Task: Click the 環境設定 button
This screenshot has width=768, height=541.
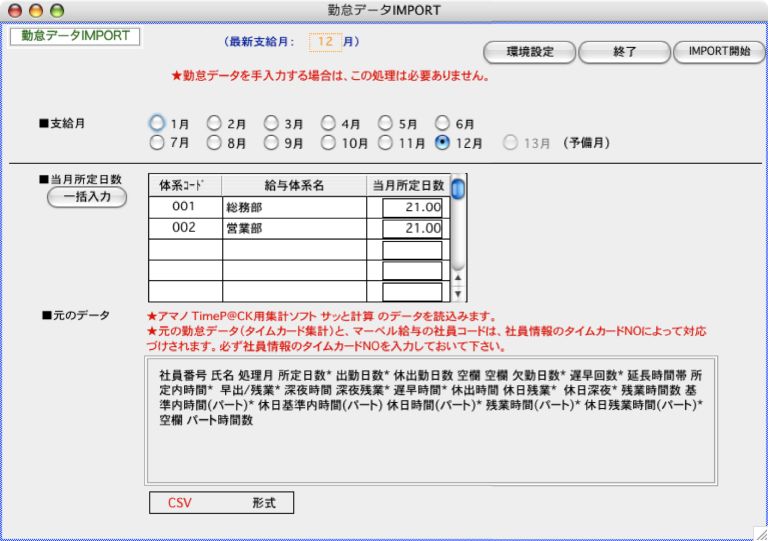Action: 529,52
